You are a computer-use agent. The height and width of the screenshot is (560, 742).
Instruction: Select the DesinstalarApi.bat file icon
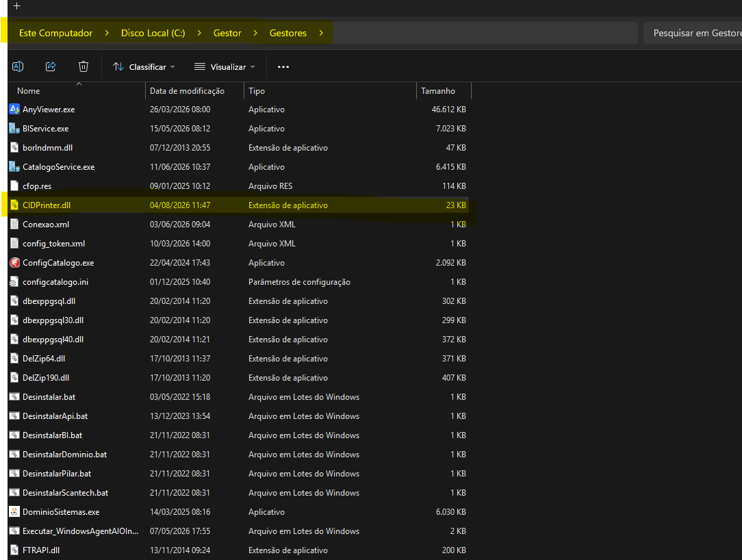pos(14,416)
